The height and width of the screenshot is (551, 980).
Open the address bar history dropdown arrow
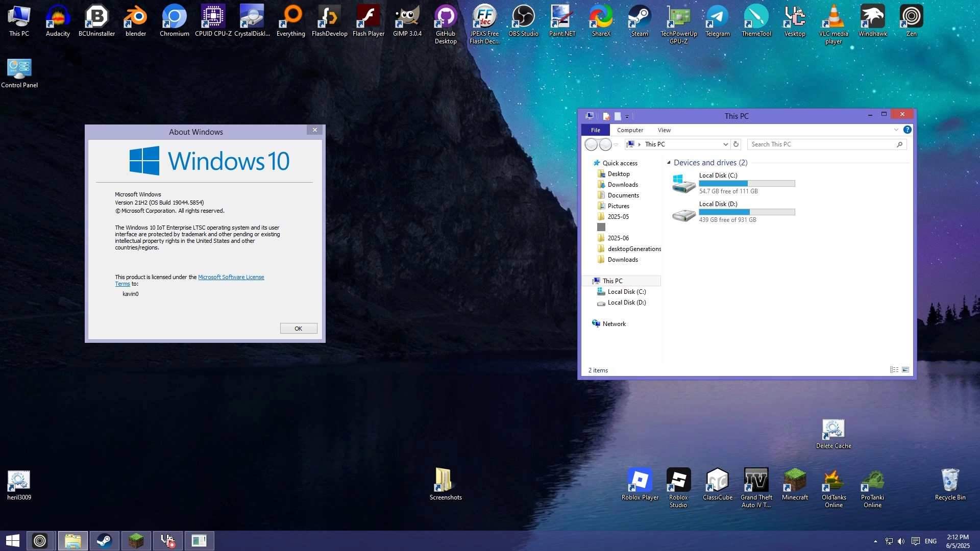coord(725,144)
